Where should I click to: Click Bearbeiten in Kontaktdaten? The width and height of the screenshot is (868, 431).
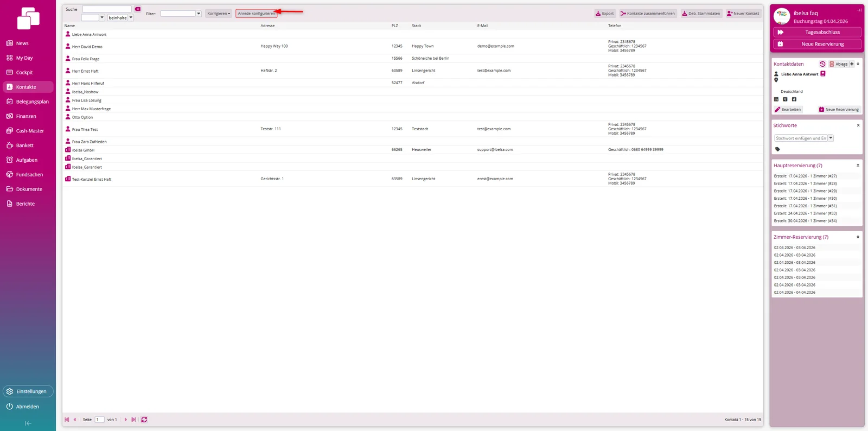tap(788, 110)
